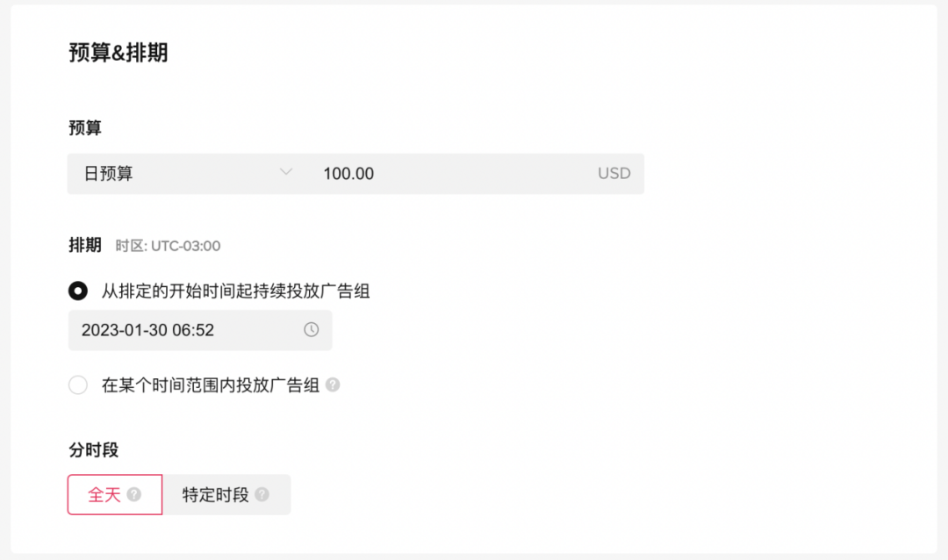
Task: Click the 时区: UTC-03:00 timezone text
Action: click(168, 246)
